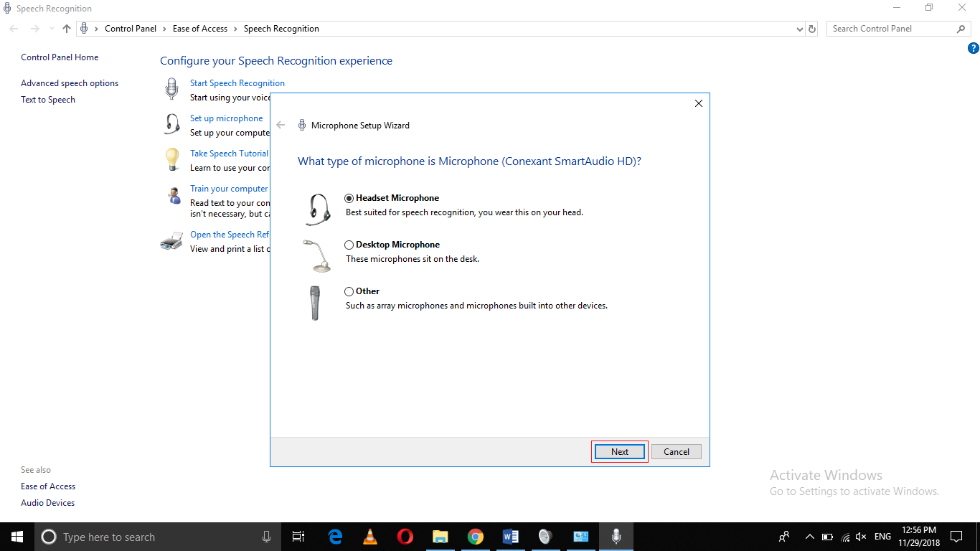
Task: Toggle the volume mute icon in system tray
Action: (x=860, y=536)
